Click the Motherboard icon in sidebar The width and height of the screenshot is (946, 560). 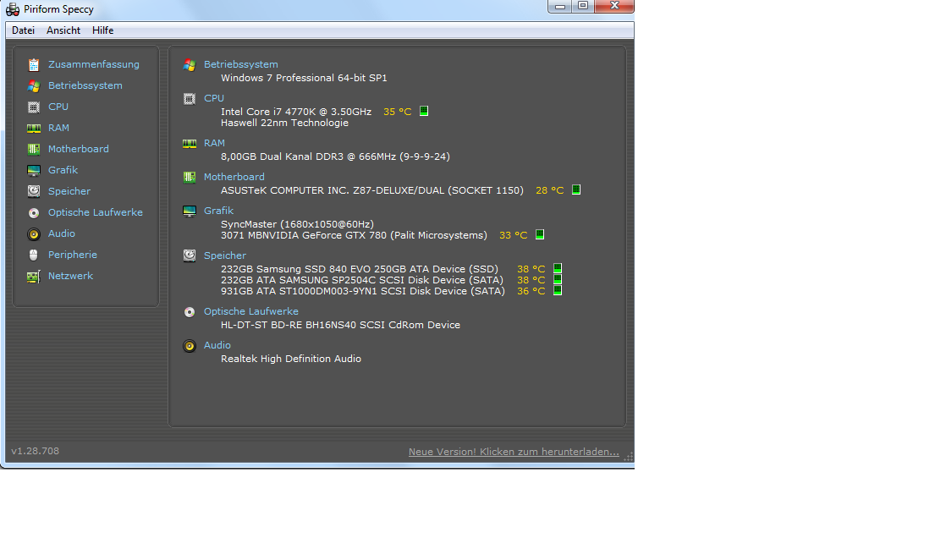coord(34,149)
